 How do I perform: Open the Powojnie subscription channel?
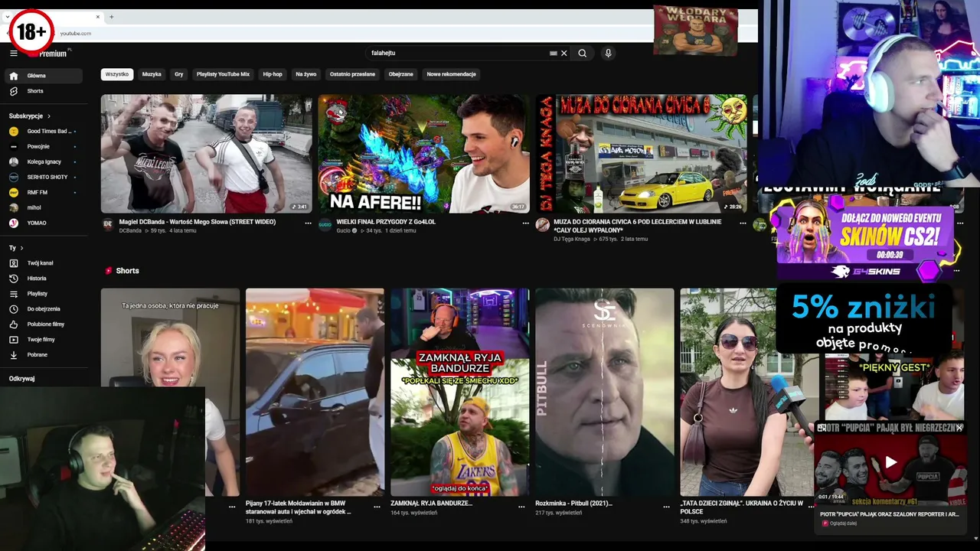[x=43, y=146]
